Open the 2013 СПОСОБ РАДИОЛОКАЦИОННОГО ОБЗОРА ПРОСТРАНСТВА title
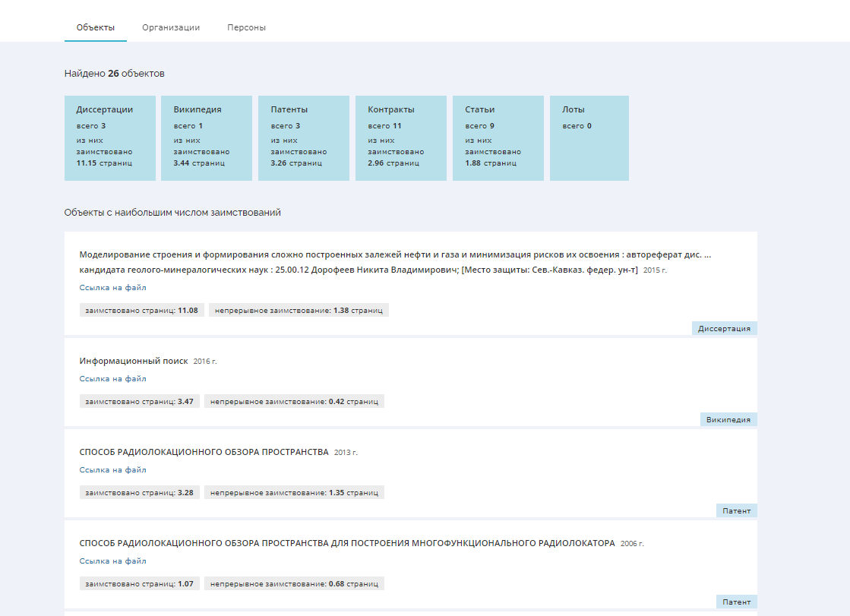This screenshot has height=616, width=850. pyautogui.click(x=204, y=452)
